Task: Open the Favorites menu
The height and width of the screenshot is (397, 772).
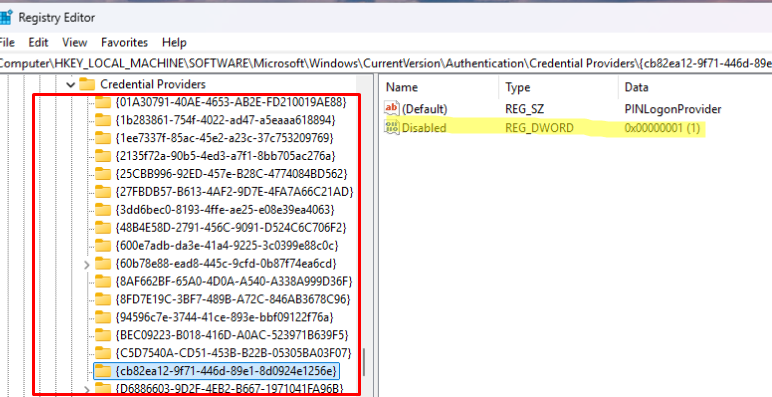Action: click(x=125, y=42)
